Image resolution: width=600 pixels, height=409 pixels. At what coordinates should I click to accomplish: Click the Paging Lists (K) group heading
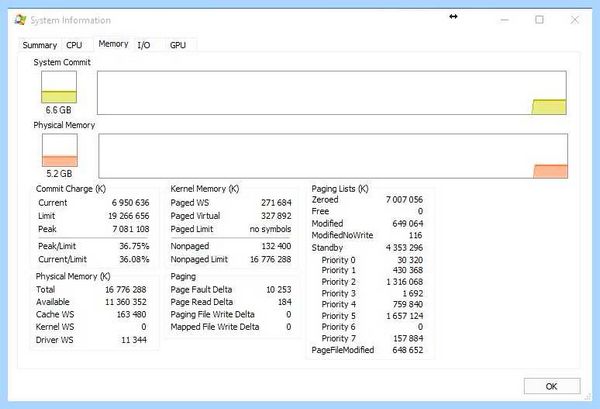point(340,189)
